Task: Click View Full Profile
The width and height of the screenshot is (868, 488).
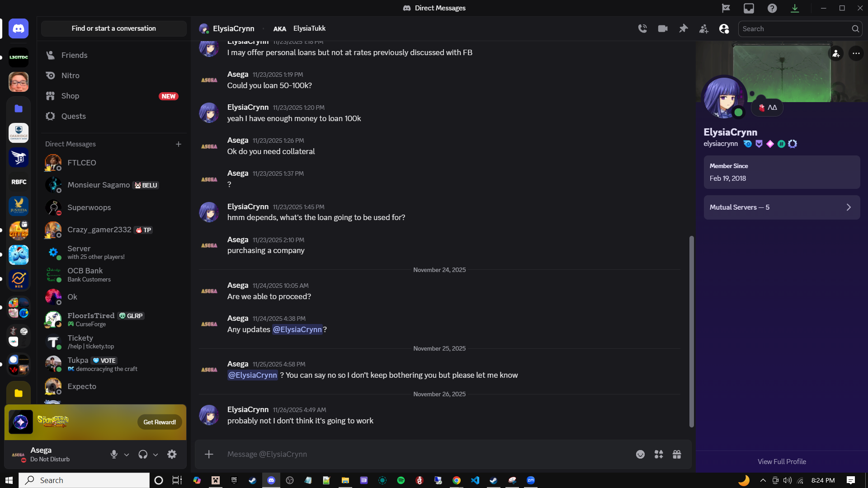Action: 782,461
